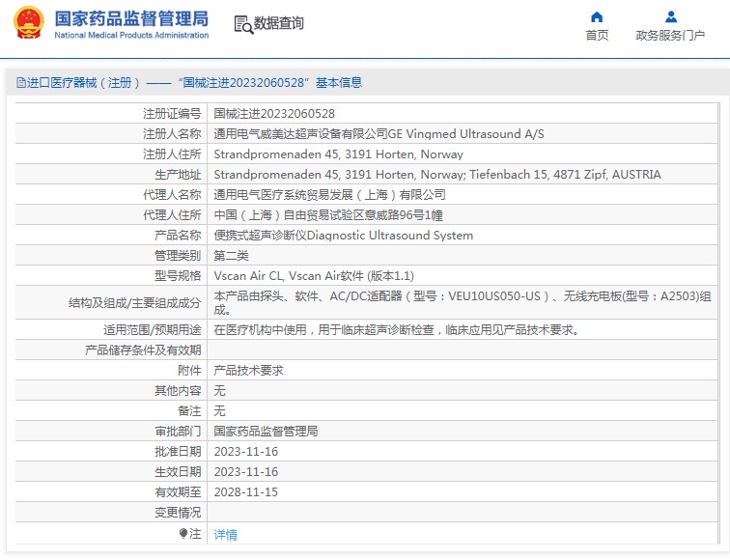Click the 型号规格 row label
The height and width of the screenshot is (560, 730).
[178, 276]
